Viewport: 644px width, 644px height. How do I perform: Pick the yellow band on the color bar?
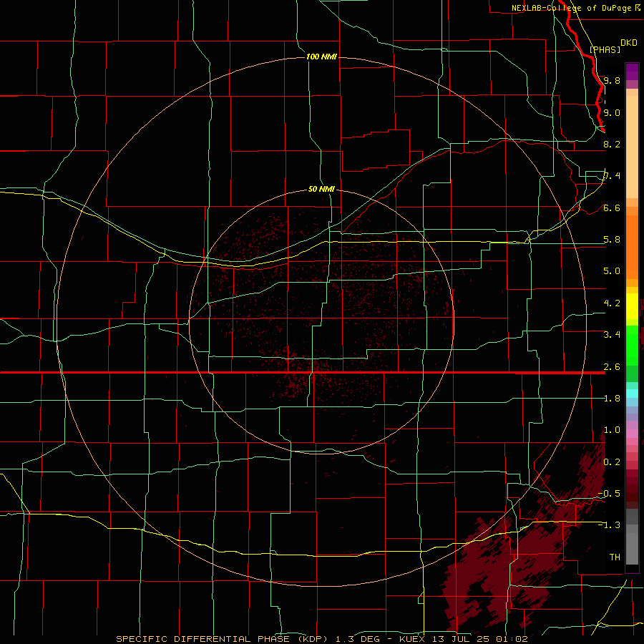click(x=632, y=306)
